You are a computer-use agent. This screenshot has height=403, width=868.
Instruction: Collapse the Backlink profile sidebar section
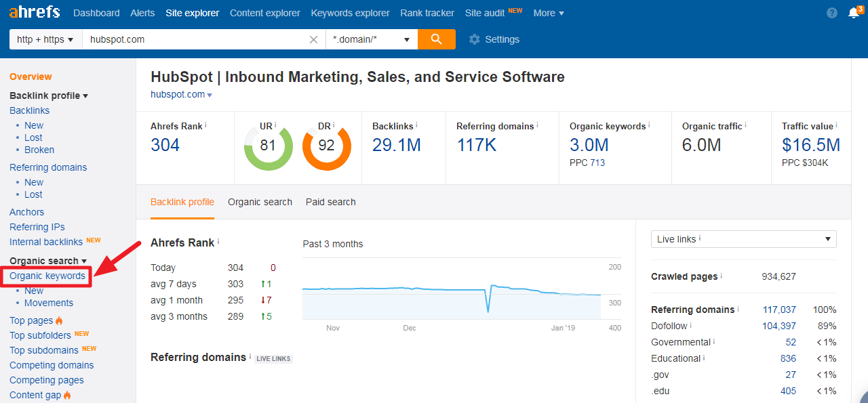(49, 96)
